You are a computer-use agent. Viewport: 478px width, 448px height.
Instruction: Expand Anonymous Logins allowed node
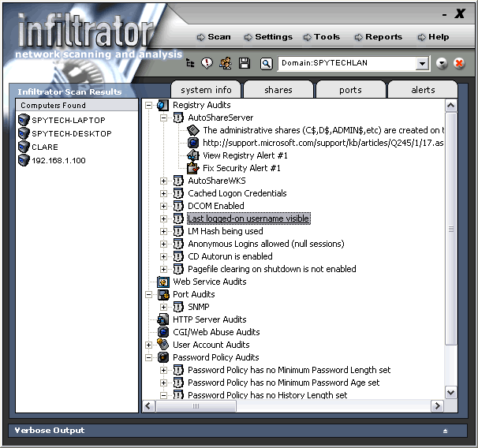164,245
